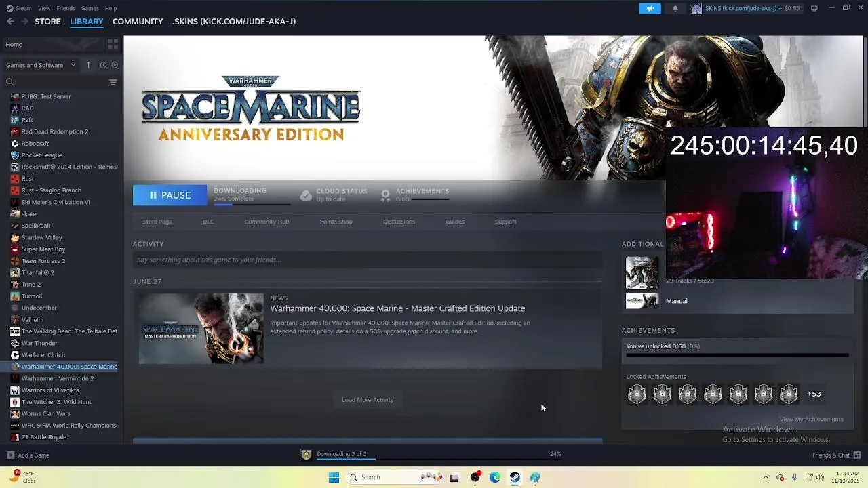Click the library search magnifier icon
Screen dimensions: 868x488
click(x=10, y=82)
